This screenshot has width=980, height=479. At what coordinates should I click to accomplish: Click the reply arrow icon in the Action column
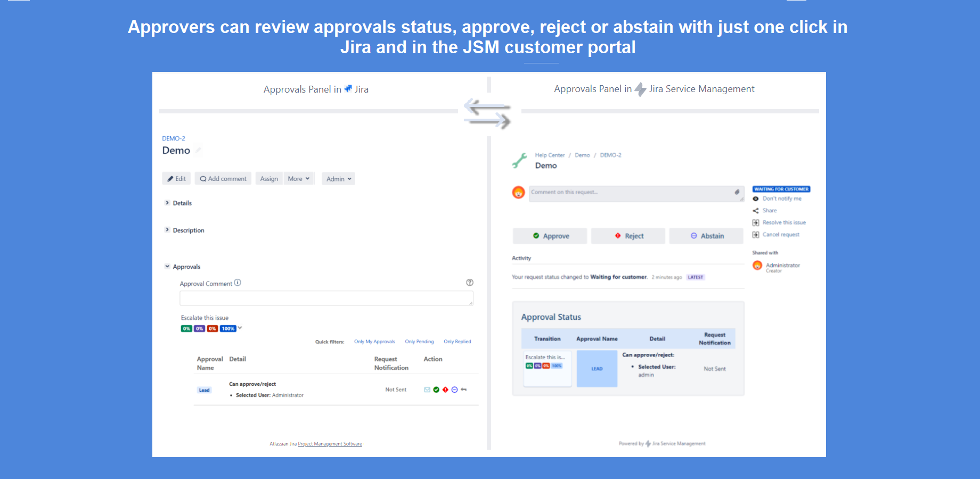pos(463,390)
